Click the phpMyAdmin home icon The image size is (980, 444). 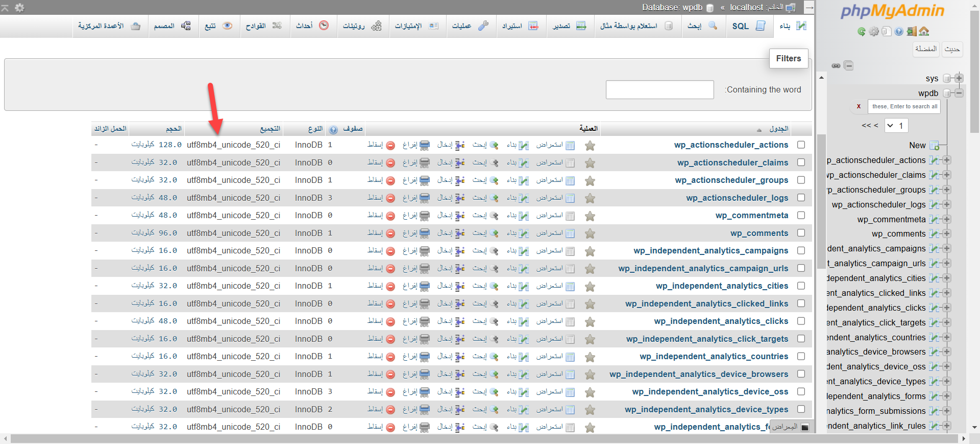pyautogui.click(x=924, y=32)
